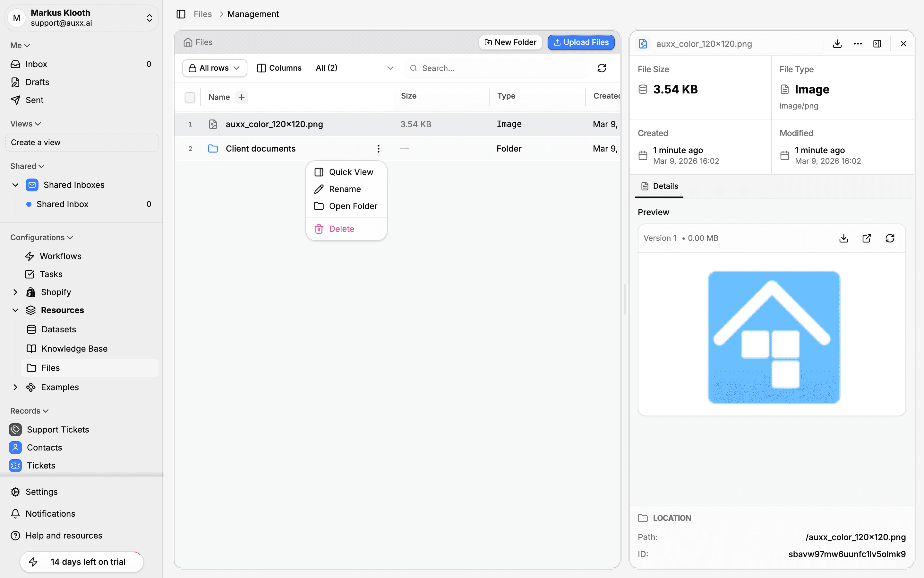The width and height of the screenshot is (924, 578).
Task: Choose Open Folder from context menu
Action: point(346,206)
